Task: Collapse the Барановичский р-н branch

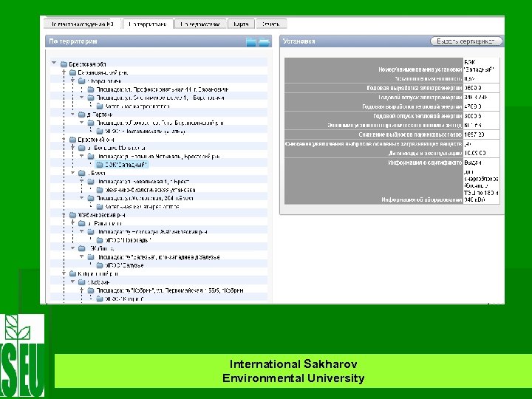Action: coord(64,72)
